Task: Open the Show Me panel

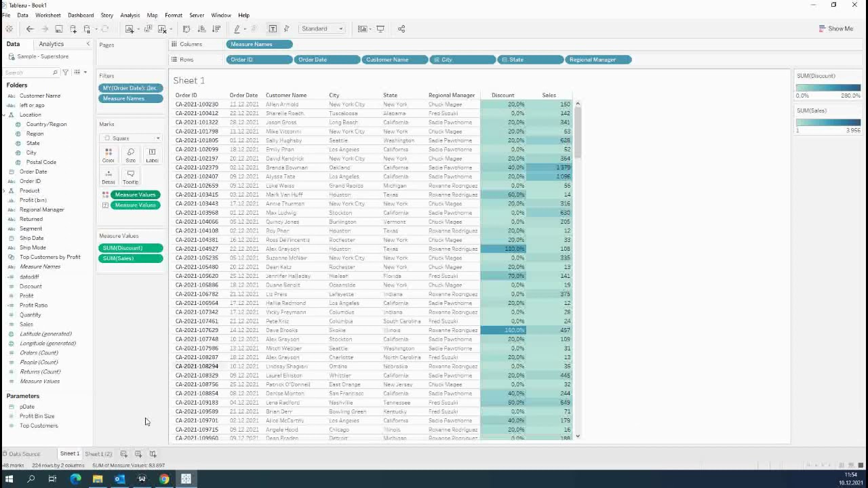Action: [x=835, y=28]
